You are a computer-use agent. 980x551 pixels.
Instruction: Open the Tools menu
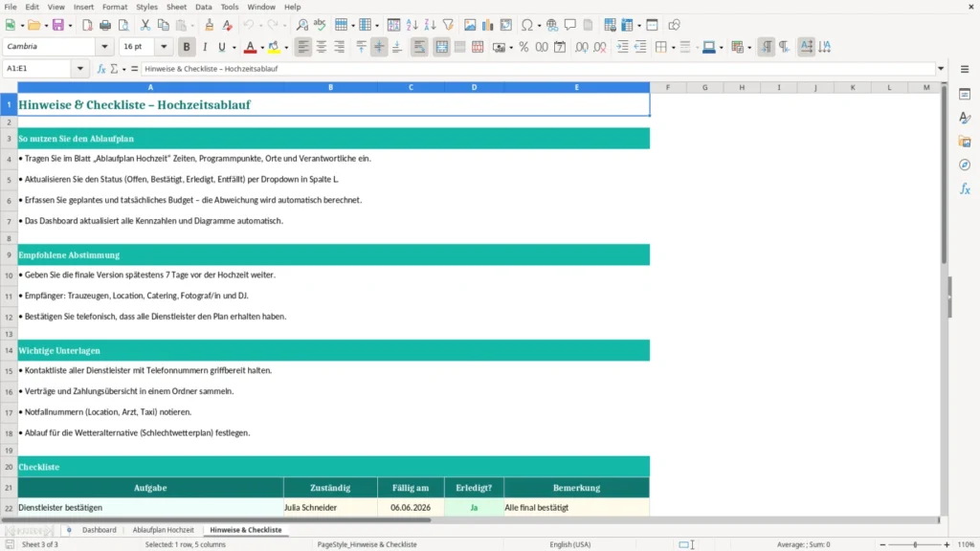coord(230,7)
